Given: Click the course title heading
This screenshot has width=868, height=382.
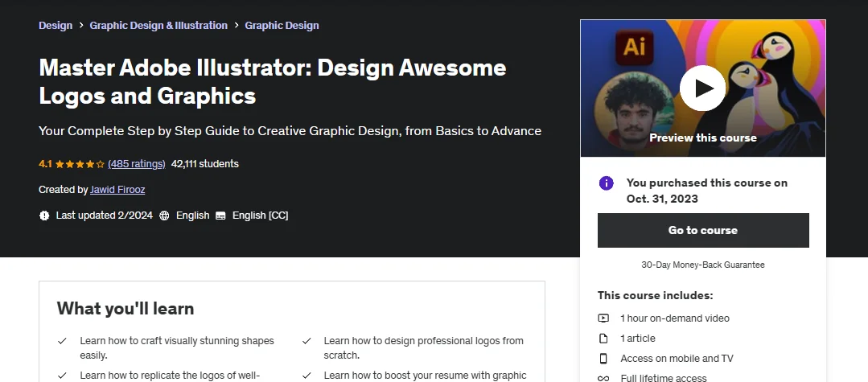Looking at the screenshot, I should tap(273, 81).
